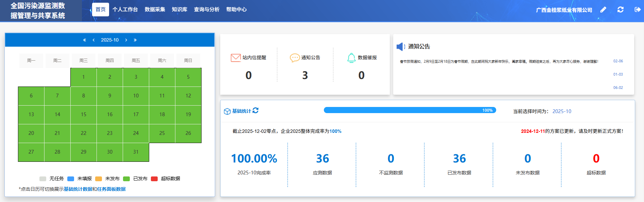Click the speaker icon beside 通知公告 heading
Screen dimensions: 644x202
pos(401,47)
